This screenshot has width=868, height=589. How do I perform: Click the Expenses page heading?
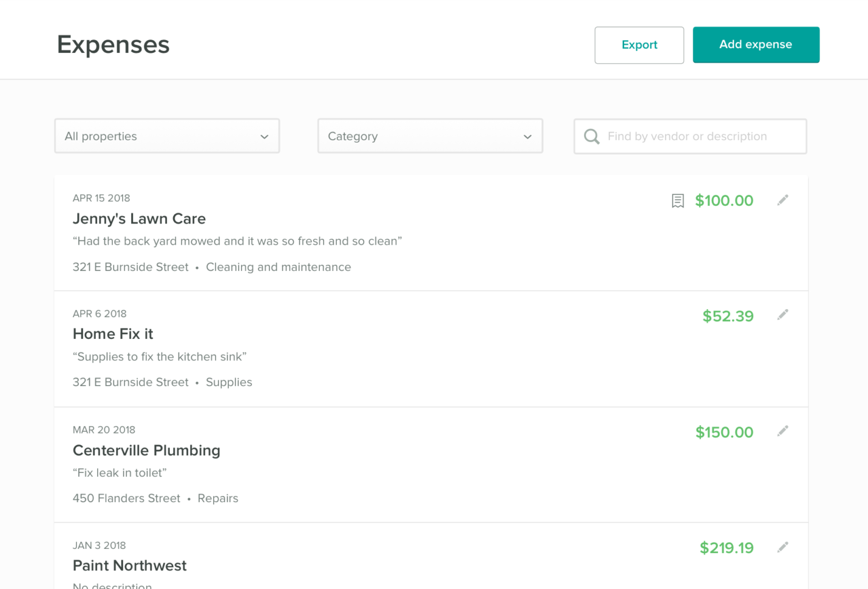[x=113, y=44]
